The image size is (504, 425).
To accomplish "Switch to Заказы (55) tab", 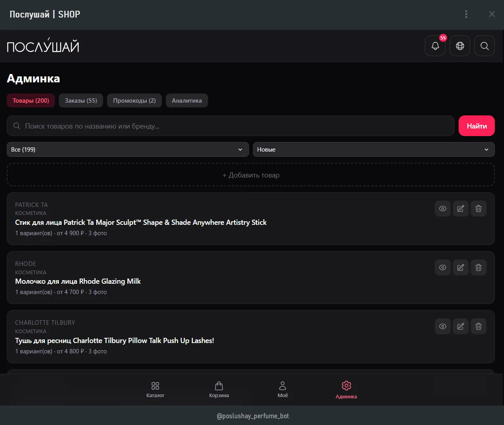I will (x=81, y=101).
